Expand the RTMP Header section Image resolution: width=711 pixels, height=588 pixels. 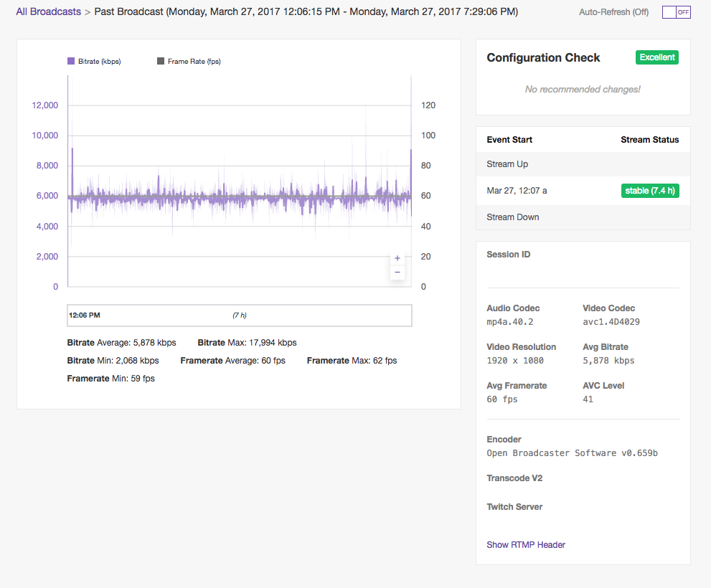coord(526,545)
